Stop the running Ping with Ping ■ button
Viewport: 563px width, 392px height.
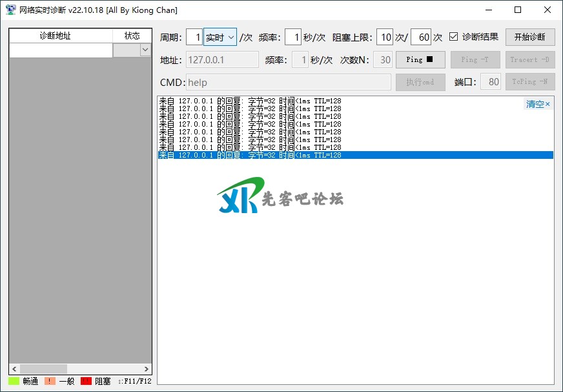pyautogui.click(x=420, y=60)
